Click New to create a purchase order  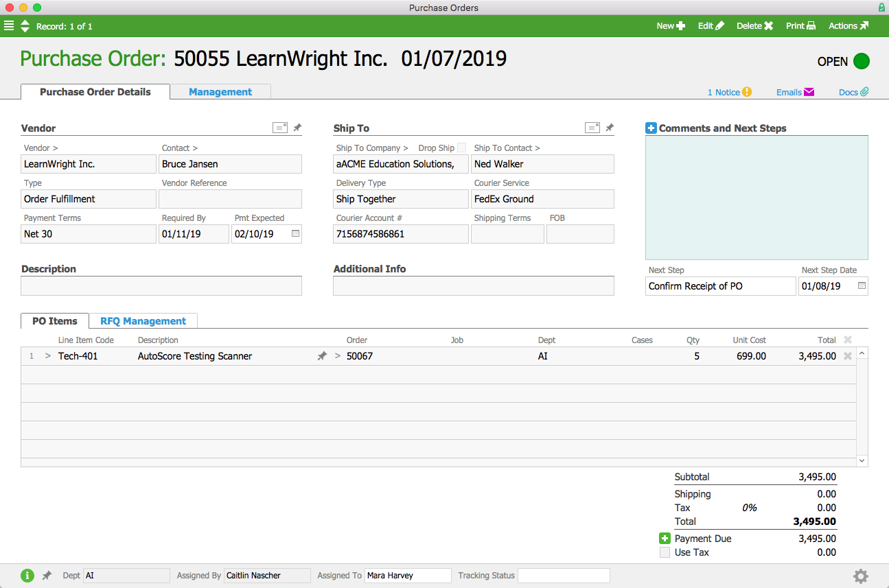[x=671, y=26]
